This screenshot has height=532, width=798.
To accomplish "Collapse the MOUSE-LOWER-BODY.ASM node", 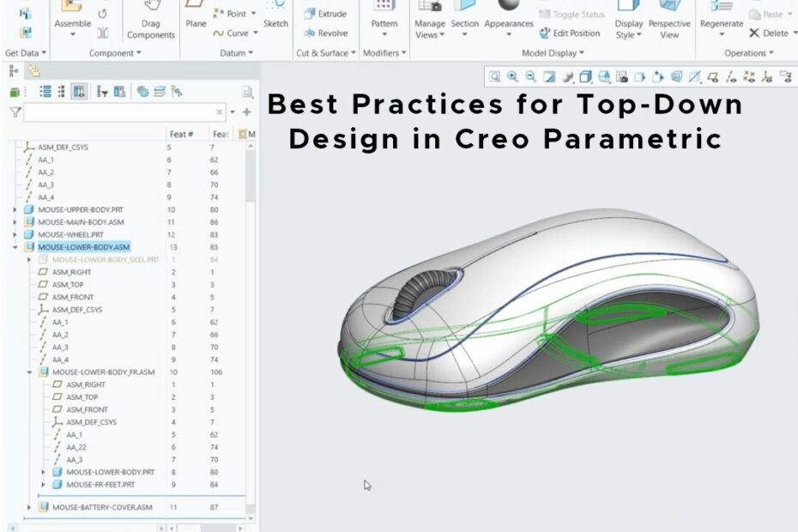I will click(x=15, y=247).
